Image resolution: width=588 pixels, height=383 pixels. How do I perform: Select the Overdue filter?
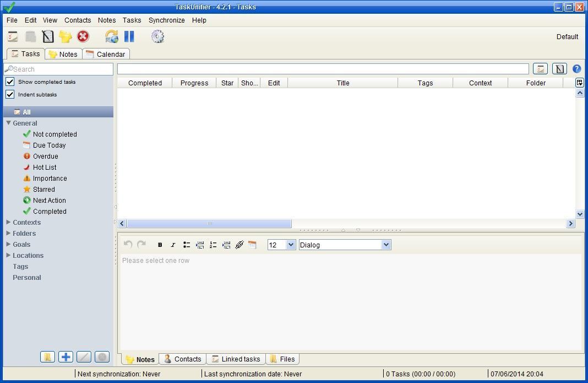pyautogui.click(x=45, y=156)
